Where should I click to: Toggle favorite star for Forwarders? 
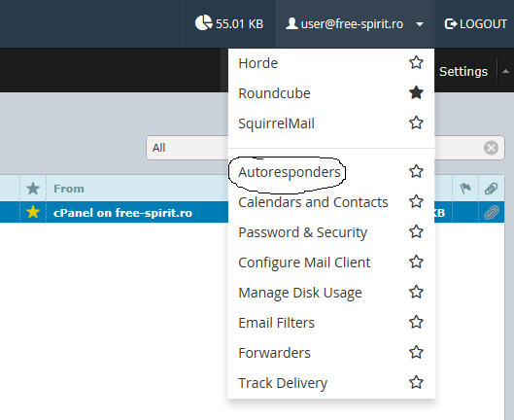point(416,352)
